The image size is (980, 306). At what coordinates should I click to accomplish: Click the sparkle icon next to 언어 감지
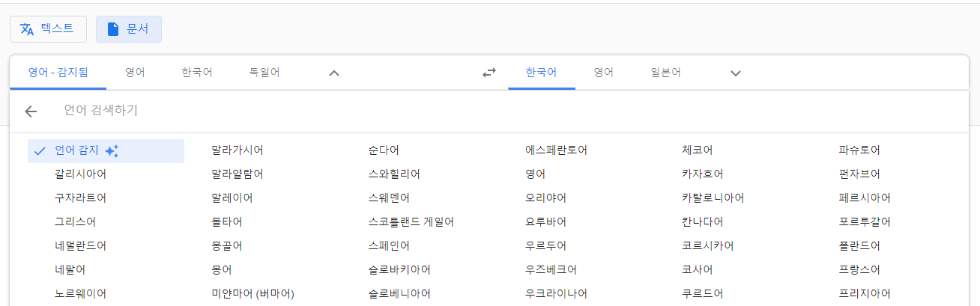[112, 151]
